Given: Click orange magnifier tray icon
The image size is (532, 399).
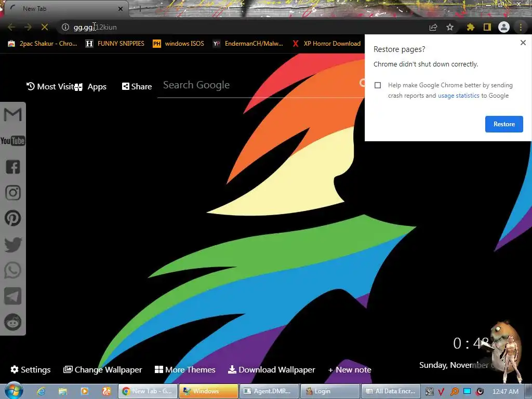Looking at the screenshot, I should tap(454, 392).
